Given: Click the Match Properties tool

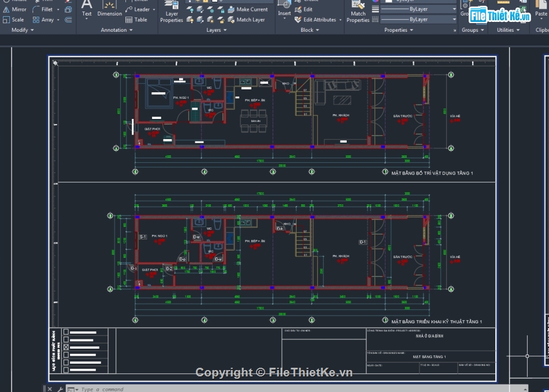Looking at the screenshot, I should coord(358,14).
